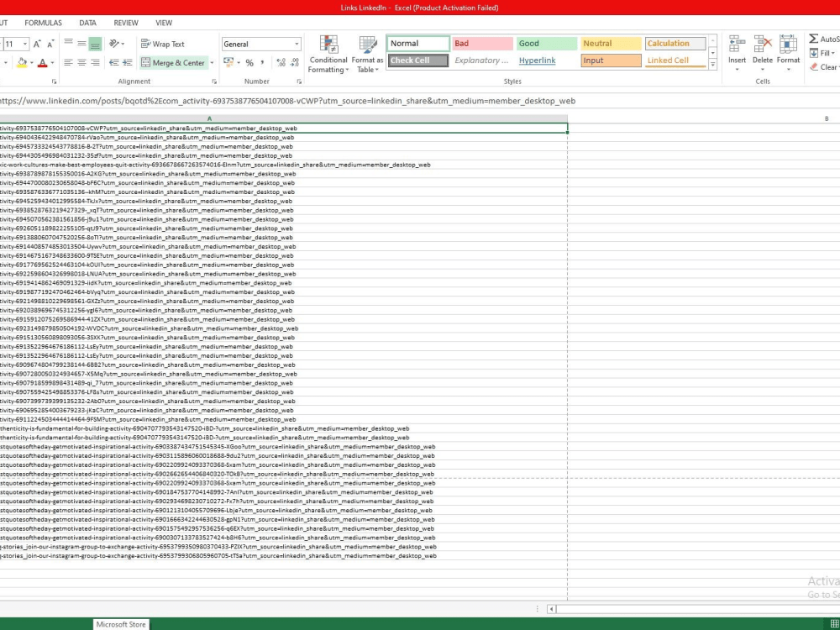Viewport: 840px width, 630px height.
Task: Apply accounting number format
Action: [x=228, y=63]
